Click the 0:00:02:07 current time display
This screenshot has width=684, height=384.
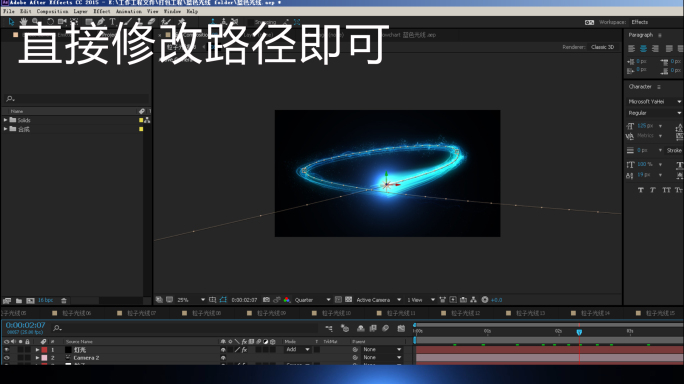click(25, 325)
